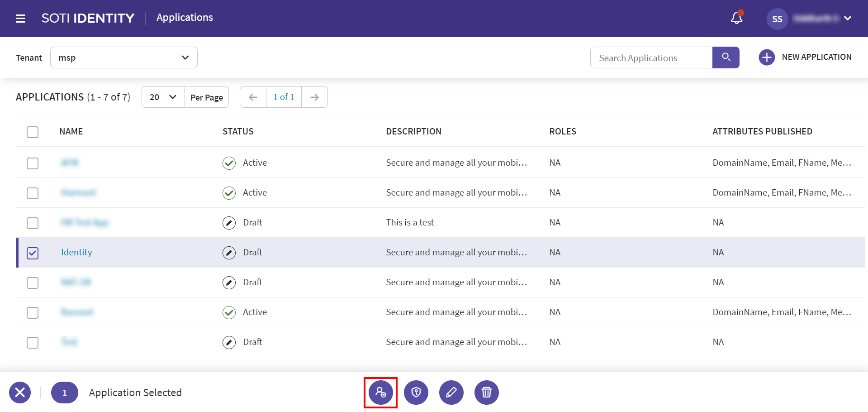
Task: Click the assign users icon button
Action: 380,392
